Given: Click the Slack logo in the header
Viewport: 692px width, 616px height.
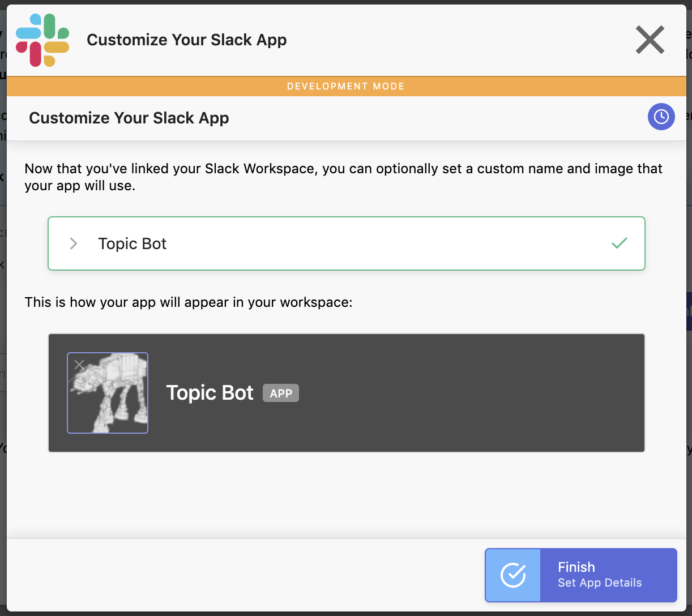Looking at the screenshot, I should click(x=42, y=40).
